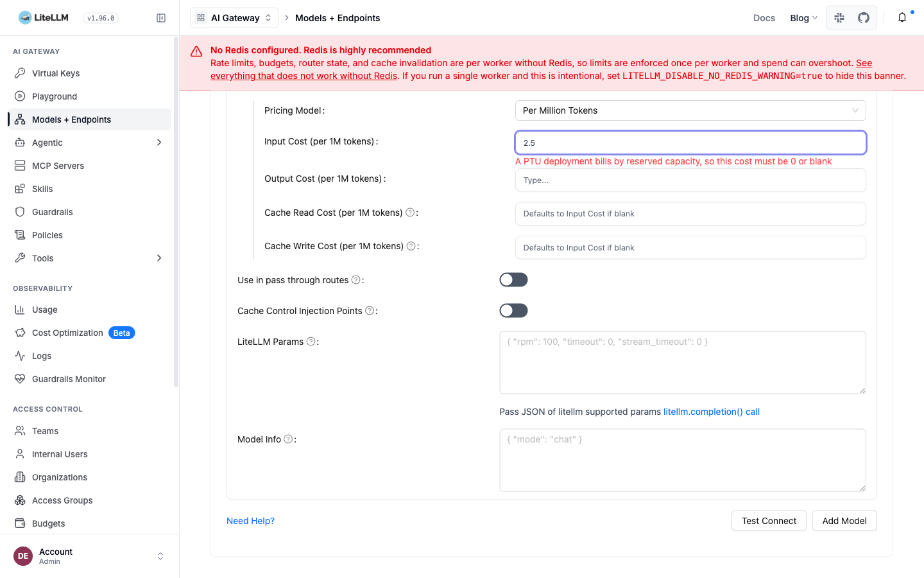Show help for Cache Read Cost
The height and width of the screenshot is (578, 924).
pyautogui.click(x=410, y=213)
